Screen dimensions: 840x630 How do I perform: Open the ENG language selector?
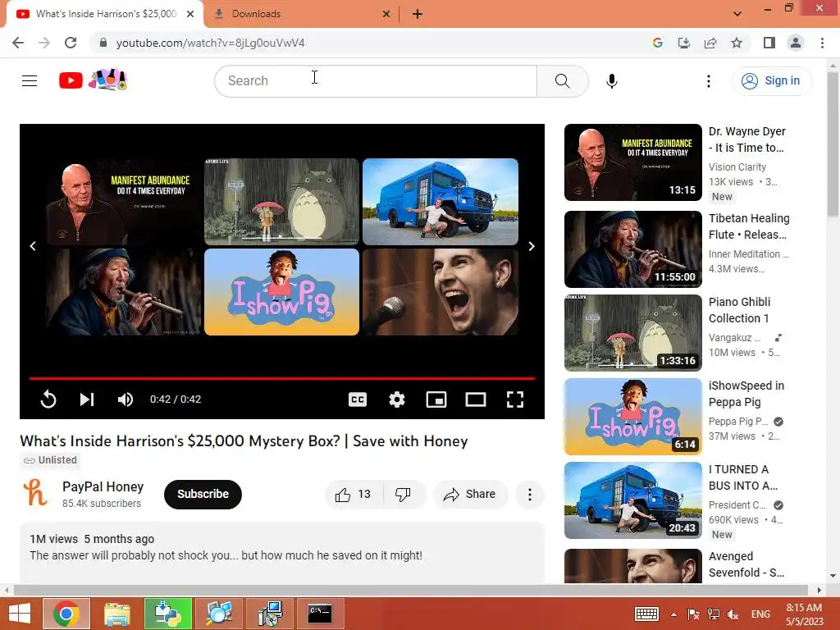pos(760,614)
